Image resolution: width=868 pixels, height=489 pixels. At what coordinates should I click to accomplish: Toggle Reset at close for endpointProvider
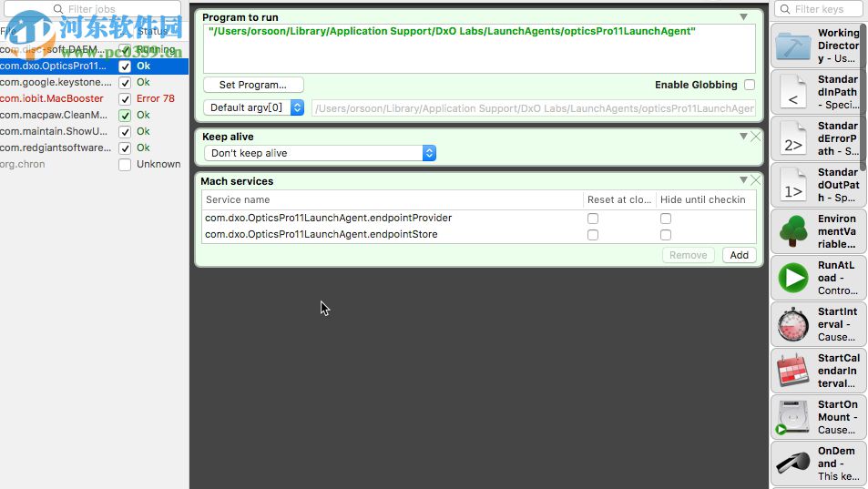(x=593, y=219)
